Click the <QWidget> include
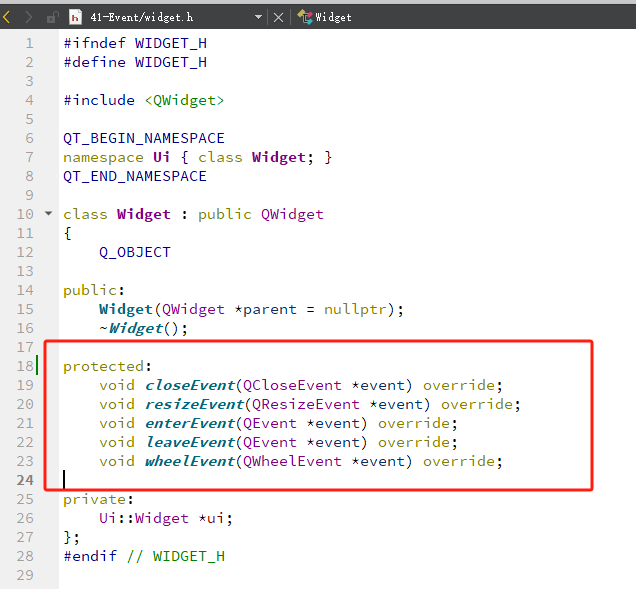This screenshot has height=589, width=636. [185, 100]
